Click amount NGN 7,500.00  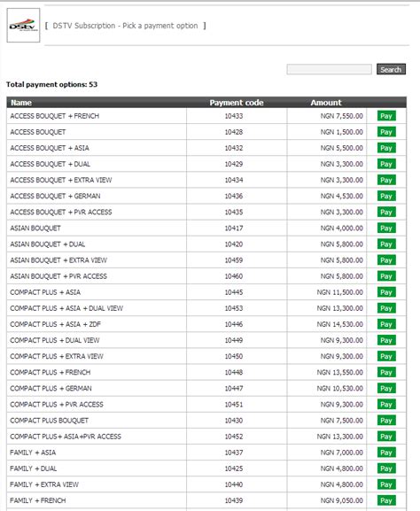[342, 421]
